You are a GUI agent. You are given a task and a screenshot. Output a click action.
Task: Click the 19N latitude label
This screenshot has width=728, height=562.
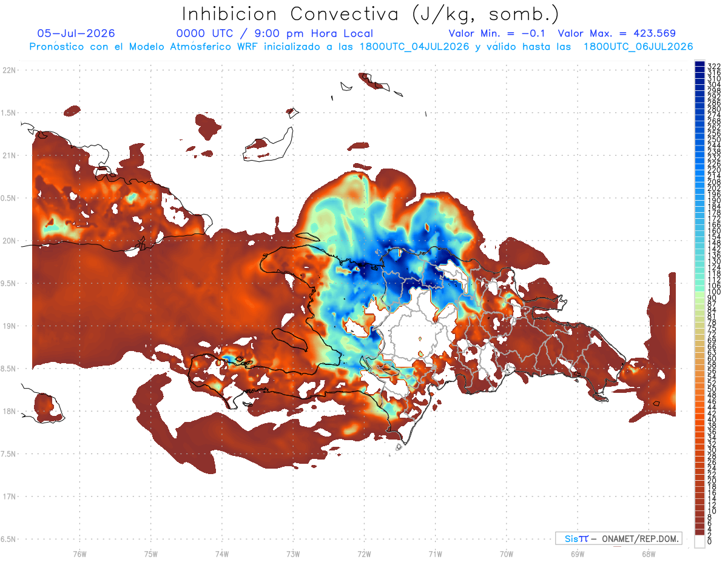click(x=10, y=326)
